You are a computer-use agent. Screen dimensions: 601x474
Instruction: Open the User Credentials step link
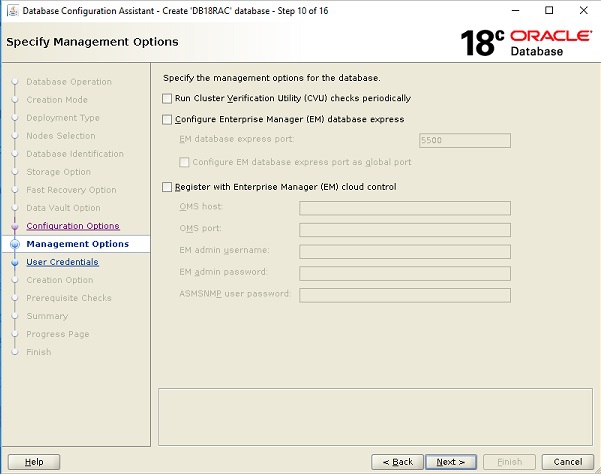tap(62, 262)
